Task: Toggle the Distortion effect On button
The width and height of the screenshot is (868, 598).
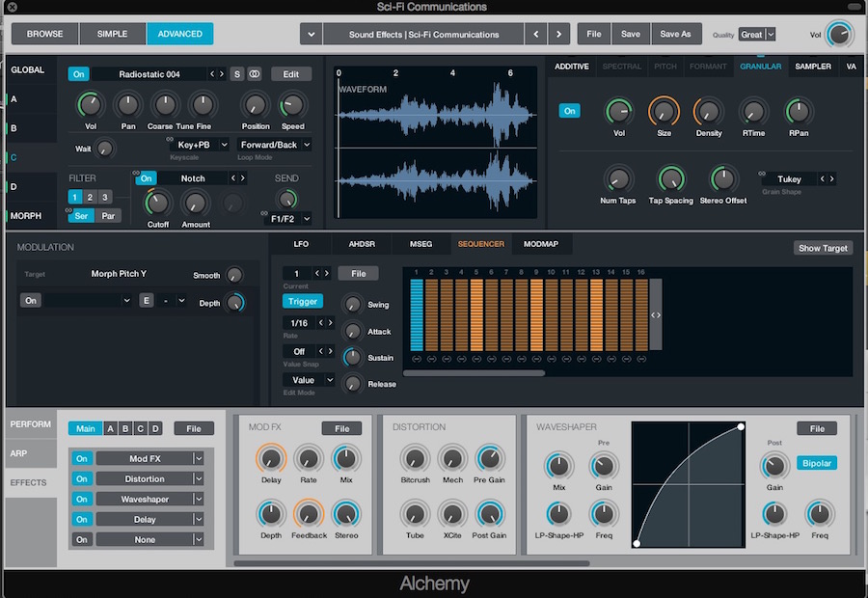Action: tap(81, 479)
